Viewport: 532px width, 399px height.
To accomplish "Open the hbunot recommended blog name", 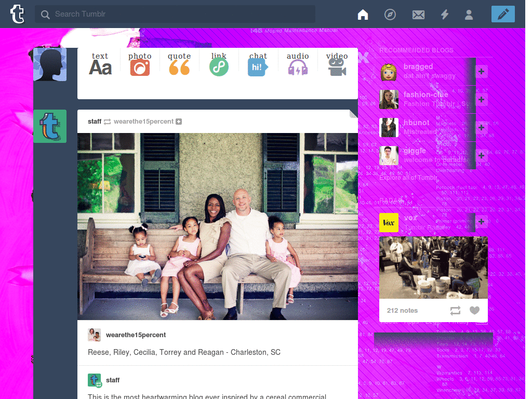I will click(x=416, y=123).
